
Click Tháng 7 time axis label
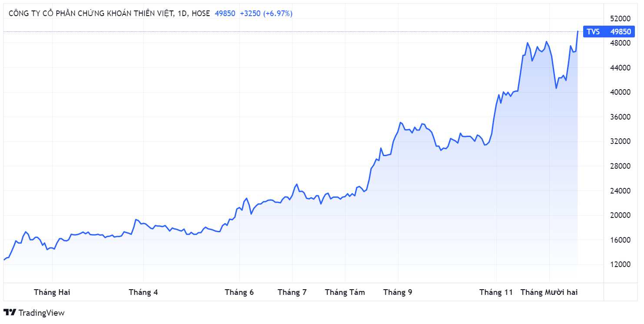pyautogui.click(x=292, y=292)
